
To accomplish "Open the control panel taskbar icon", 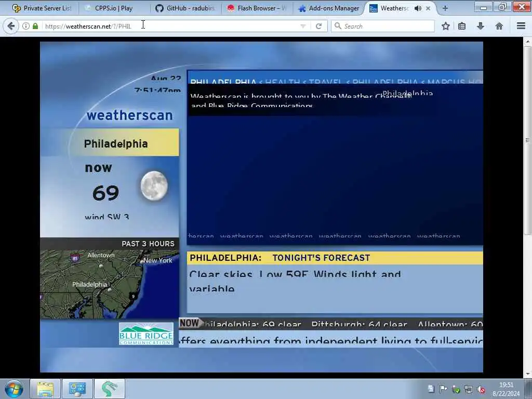I will pyautogui.click(x=77, y=389).
